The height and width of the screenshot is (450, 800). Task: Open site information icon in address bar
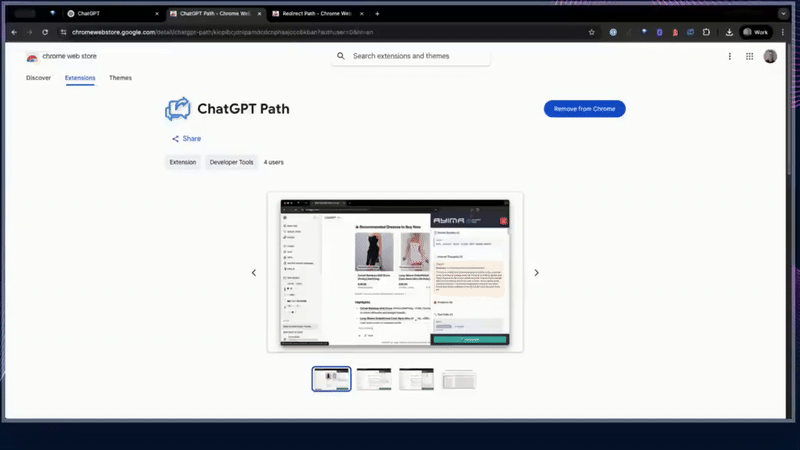tap(63, 32)
